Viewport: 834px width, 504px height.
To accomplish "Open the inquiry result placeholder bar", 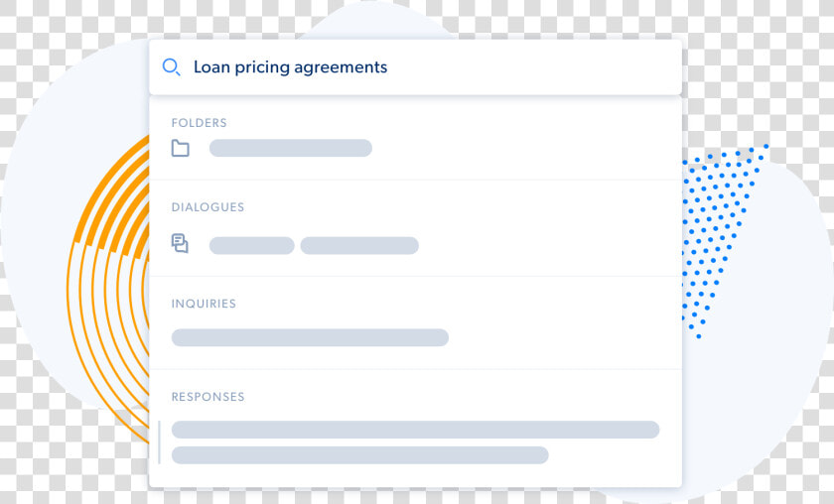I will click(310, 337).
